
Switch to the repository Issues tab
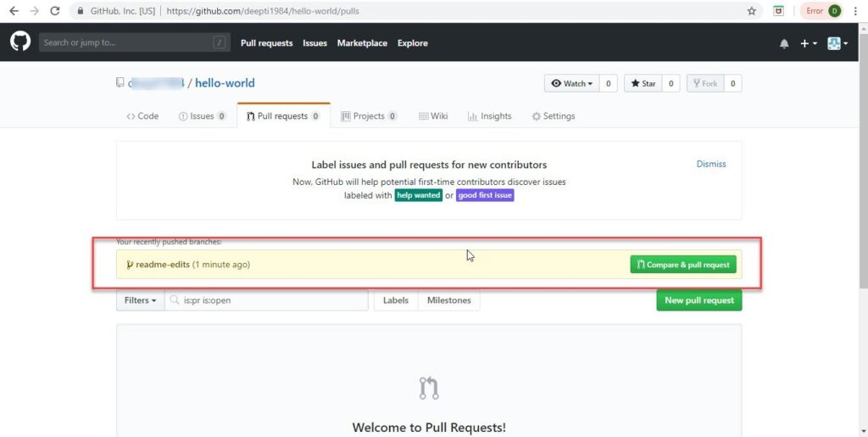pyautogui.click(x=202, y=116)
